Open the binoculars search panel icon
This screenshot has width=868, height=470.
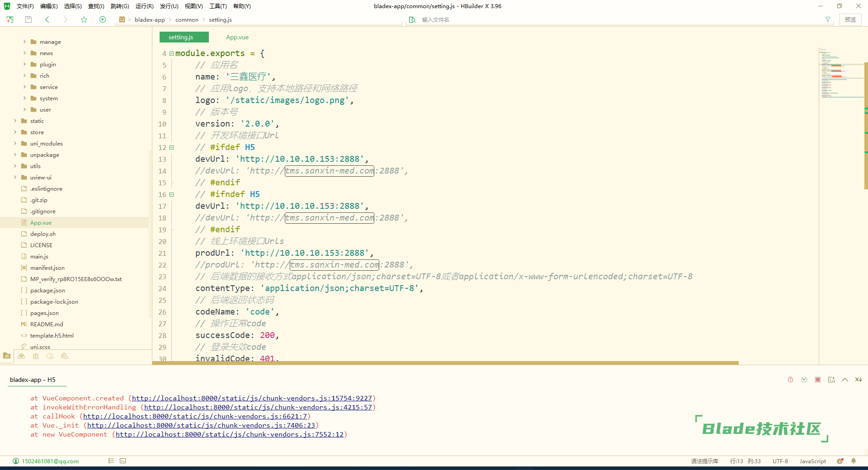[21, 356]
